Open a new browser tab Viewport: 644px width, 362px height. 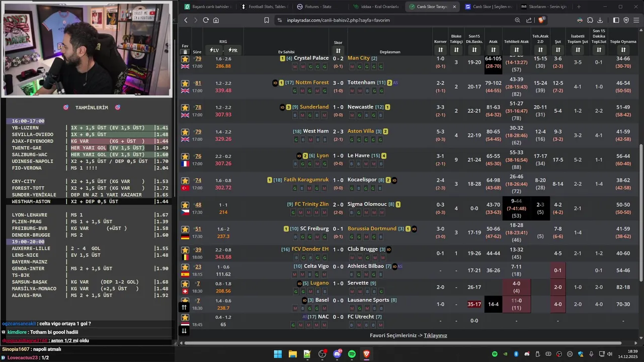[x=579, y=7]
